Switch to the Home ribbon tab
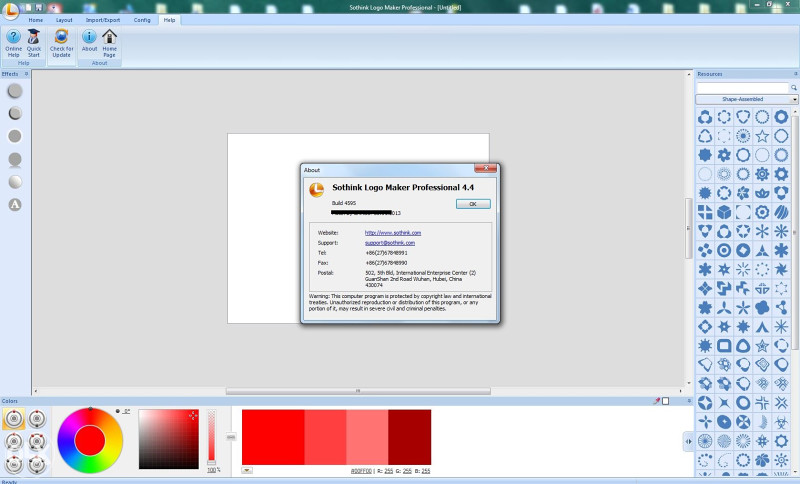Viewport: 800px width, 484px height. pyautogui.click(x=36, y=20)
